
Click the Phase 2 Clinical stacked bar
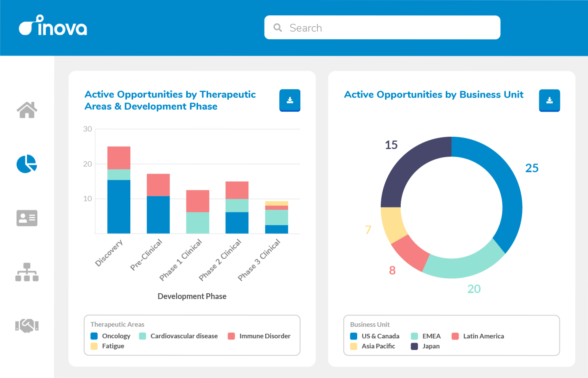237,207
